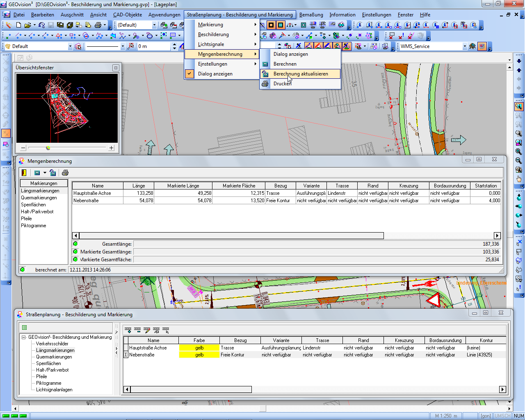Click the Nebenstraße row in Mengenberechnung table

pos(98,201)
